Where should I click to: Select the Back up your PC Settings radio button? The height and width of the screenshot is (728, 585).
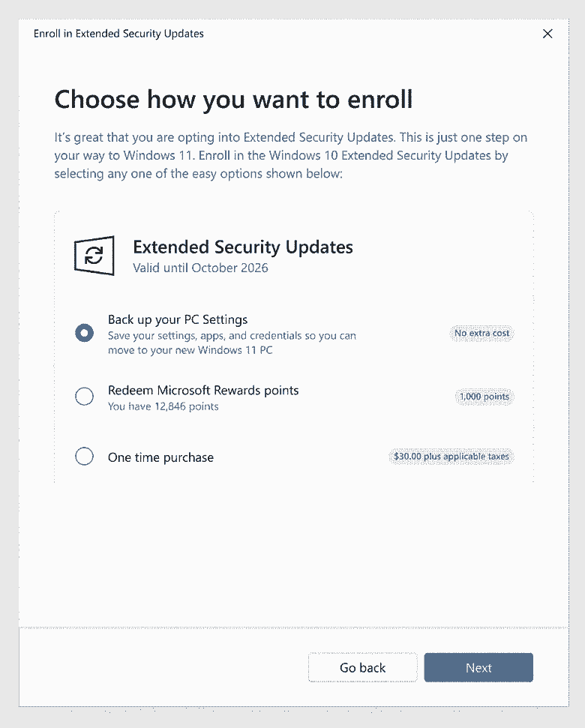pyautogui.click(x=85, y=333)
